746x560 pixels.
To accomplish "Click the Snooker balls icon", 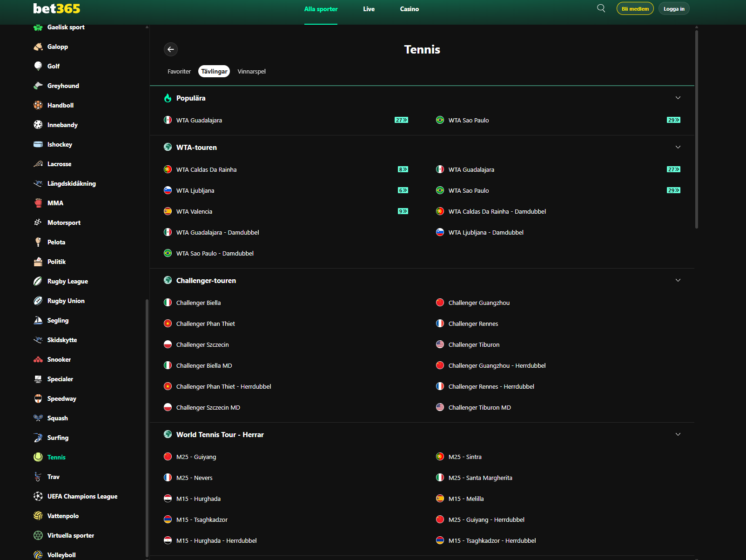I will pyautogui.click(x=38, y=359).
